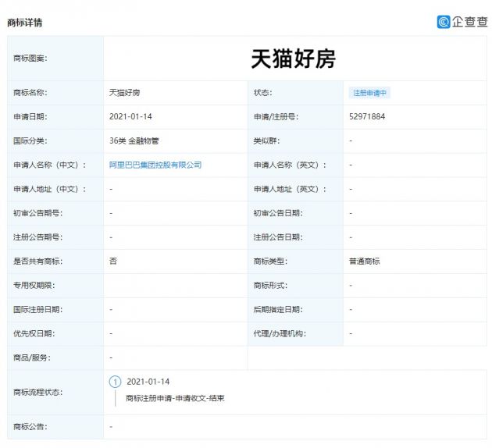This screenshot has height=448, width=492.
Task: Click the 代理/办理机构 field label
Action: click(x=280, y=333)
